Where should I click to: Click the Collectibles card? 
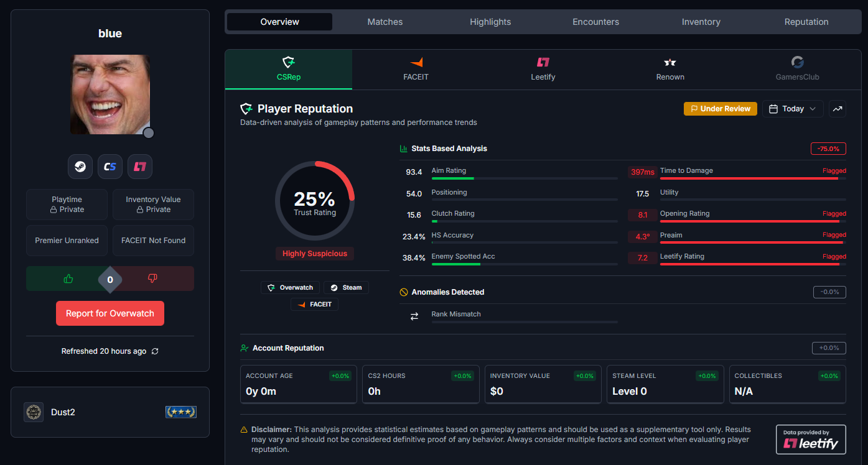[x=788, y=384]
